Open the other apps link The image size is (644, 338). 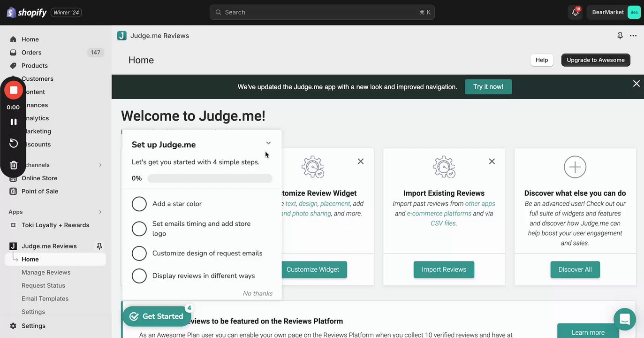480,204
